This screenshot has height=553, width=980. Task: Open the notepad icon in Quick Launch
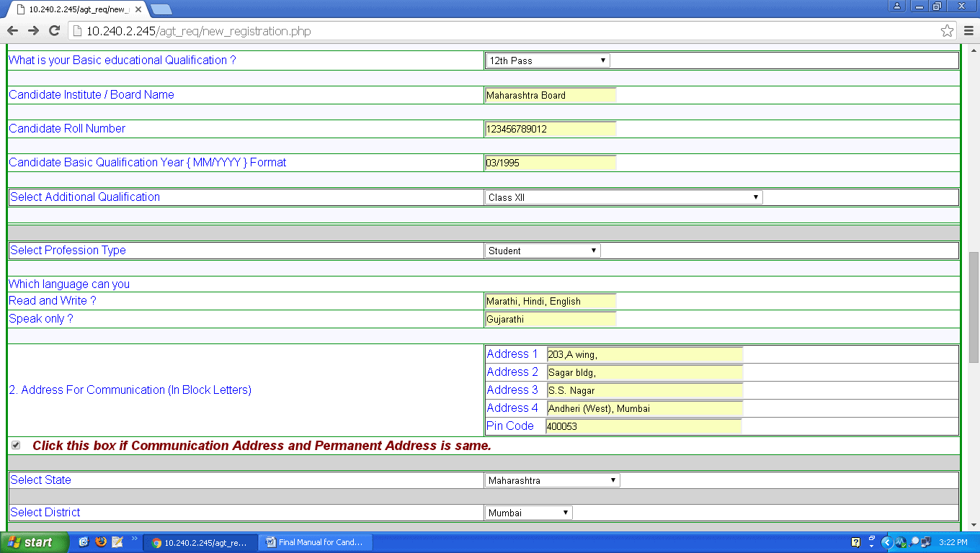pos(117,541)
